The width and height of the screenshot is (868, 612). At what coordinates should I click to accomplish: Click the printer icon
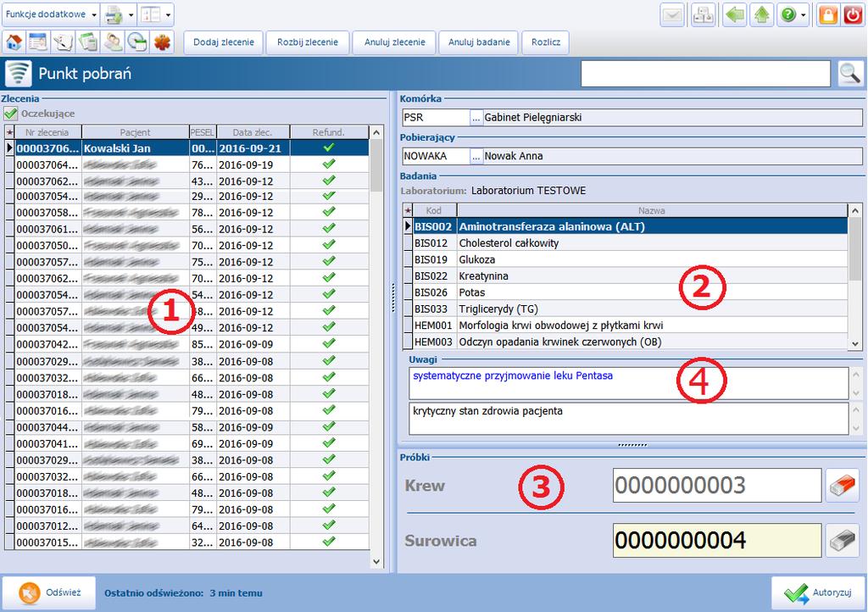[x=114, y=15]
